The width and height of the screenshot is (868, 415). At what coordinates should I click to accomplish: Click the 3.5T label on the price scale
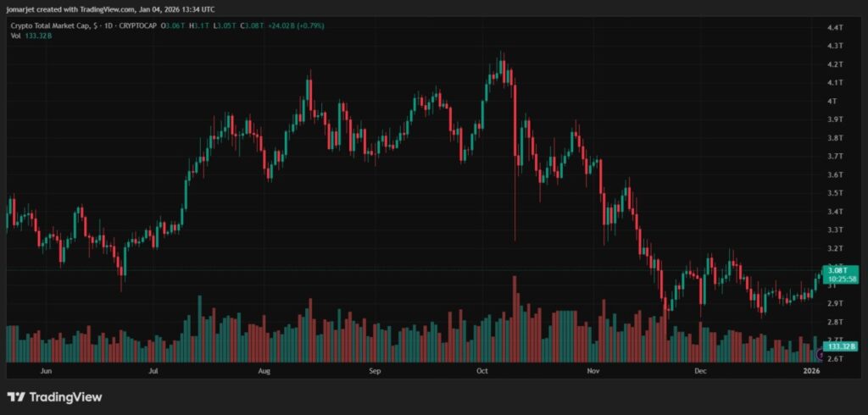(x=834, y=193)
